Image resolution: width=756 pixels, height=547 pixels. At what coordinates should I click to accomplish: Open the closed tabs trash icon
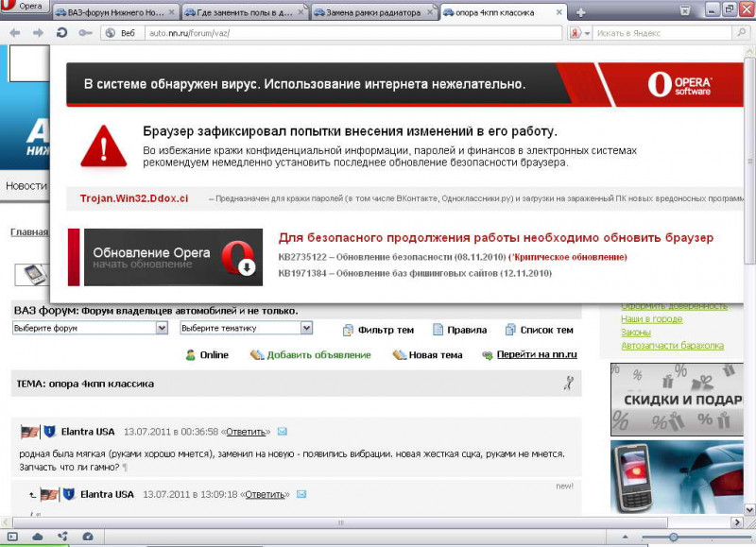[x=685, y=10]
